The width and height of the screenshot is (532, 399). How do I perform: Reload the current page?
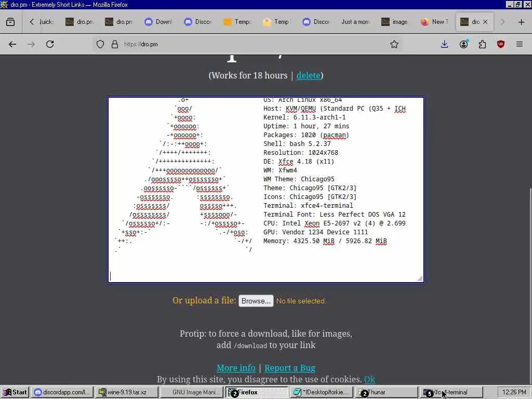[x=50, y=44]
